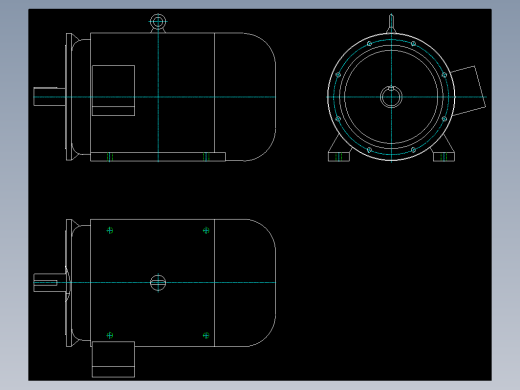The width and height of the screenshot is (520, 390).
Task: Select the shaft bore circle in end view
Action: coord(391,97)
